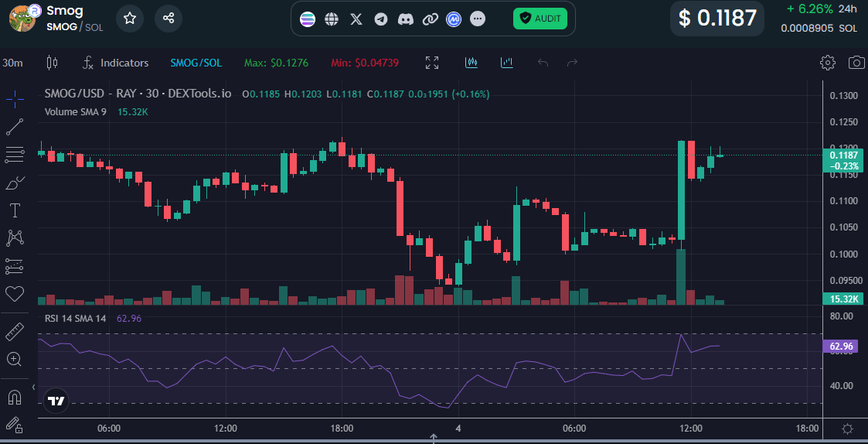Select the zoom in tool
Screen dimensions: 868x444
pos(15,359)
